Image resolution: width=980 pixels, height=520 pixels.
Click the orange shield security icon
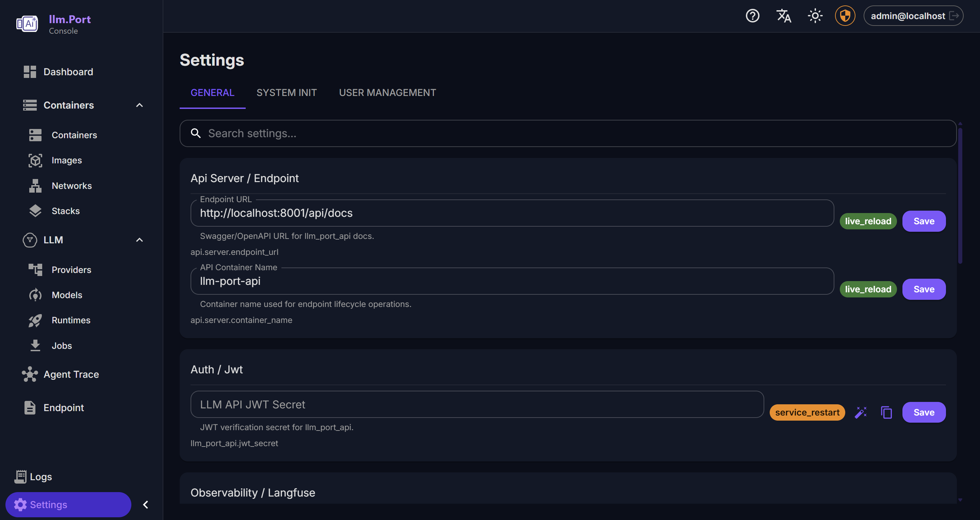tap(845, 16)
